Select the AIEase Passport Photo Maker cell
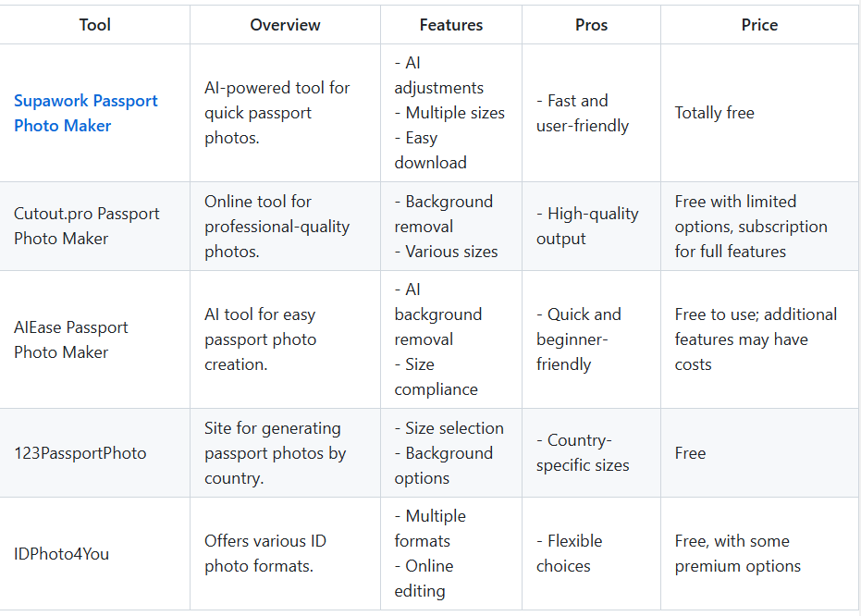 [x=71, y=339]
